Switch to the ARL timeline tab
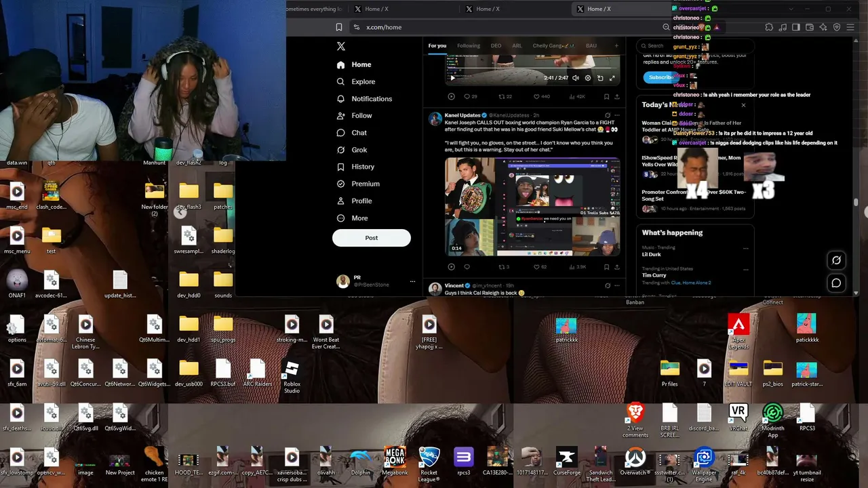The height and width of the screenshot is (488, 868). pos(517,46)
